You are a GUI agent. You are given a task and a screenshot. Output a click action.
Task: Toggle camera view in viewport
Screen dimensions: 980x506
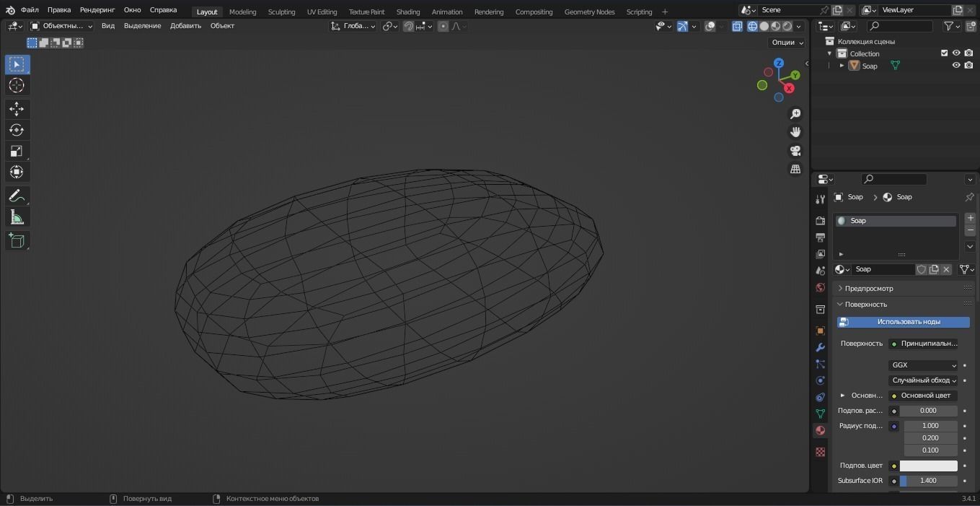point(795,151)
